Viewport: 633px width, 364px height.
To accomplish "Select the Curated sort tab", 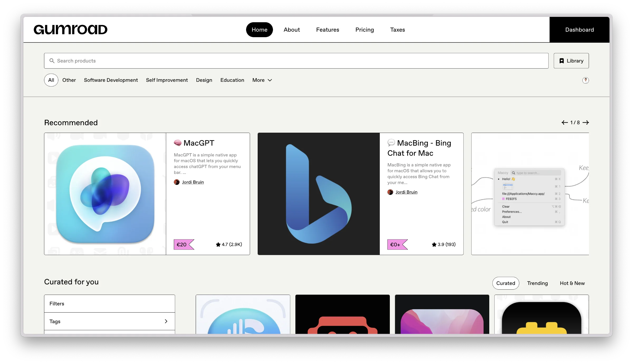I will pos(506,283).
